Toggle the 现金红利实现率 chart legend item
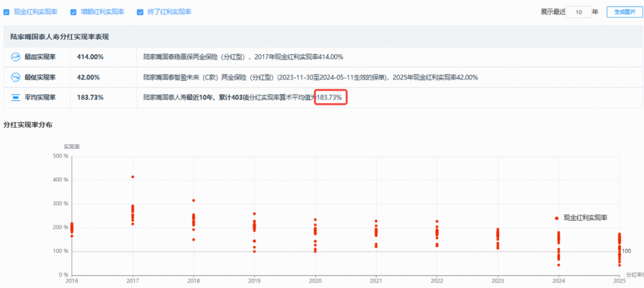The image size is (644, 288). pyautogui.click(x=581, y=218)
